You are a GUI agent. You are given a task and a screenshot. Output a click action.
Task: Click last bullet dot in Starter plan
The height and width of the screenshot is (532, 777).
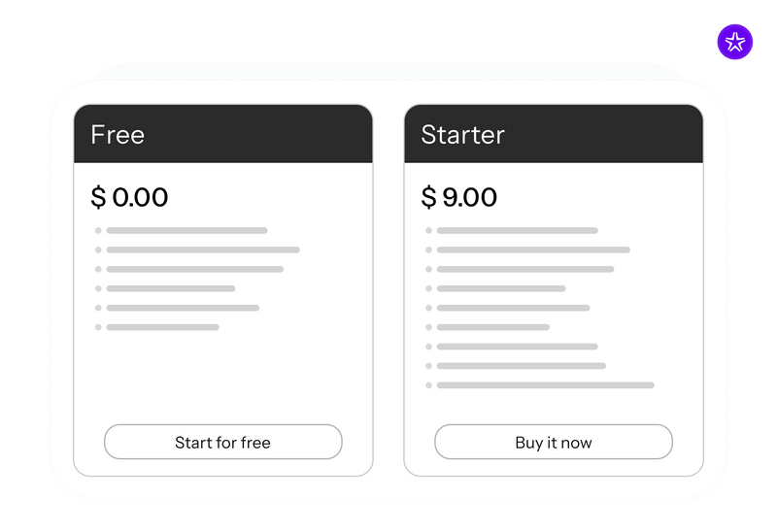(x=428, y=385)
